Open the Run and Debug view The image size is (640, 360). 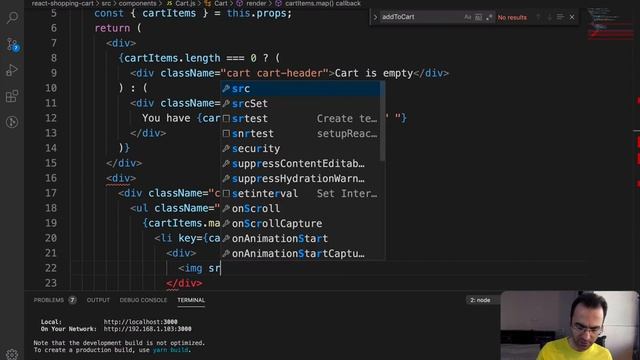click(x=12, y=70)
